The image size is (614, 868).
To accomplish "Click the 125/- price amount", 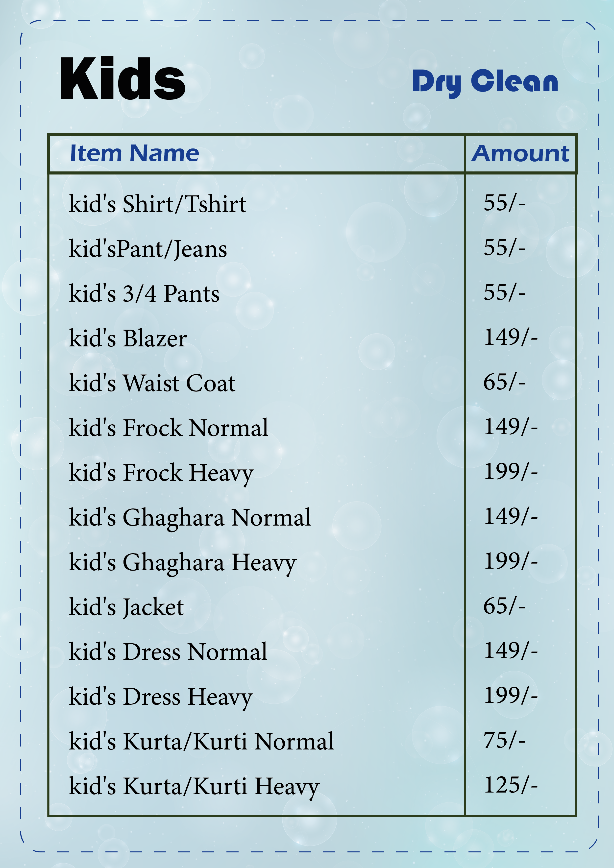I will pos(511,785).
